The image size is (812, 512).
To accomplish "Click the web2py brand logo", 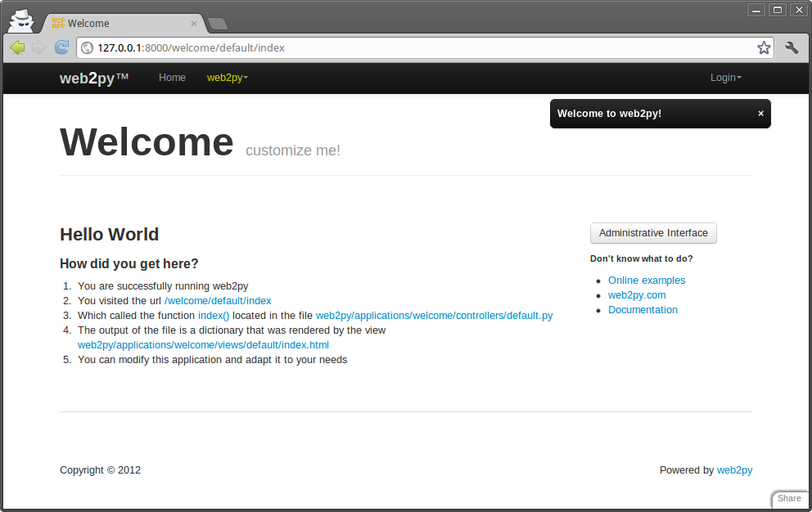I will coord(94,79).
